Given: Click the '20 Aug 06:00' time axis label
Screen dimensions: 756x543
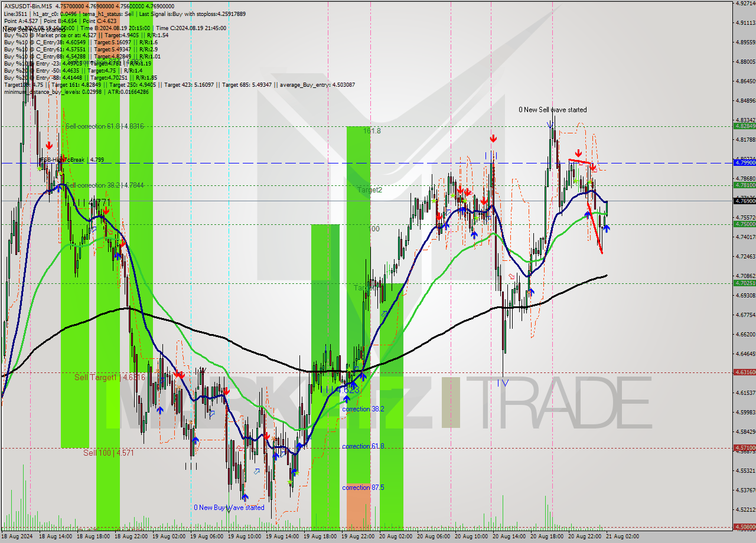Looking at the screenshot, I should pos(435,537).
